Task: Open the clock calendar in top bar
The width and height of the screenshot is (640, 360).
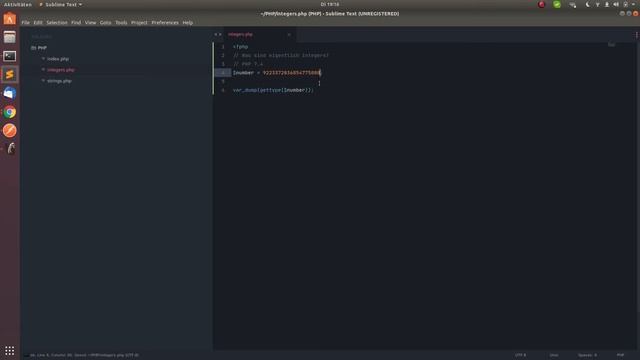Action: [330, 4]
